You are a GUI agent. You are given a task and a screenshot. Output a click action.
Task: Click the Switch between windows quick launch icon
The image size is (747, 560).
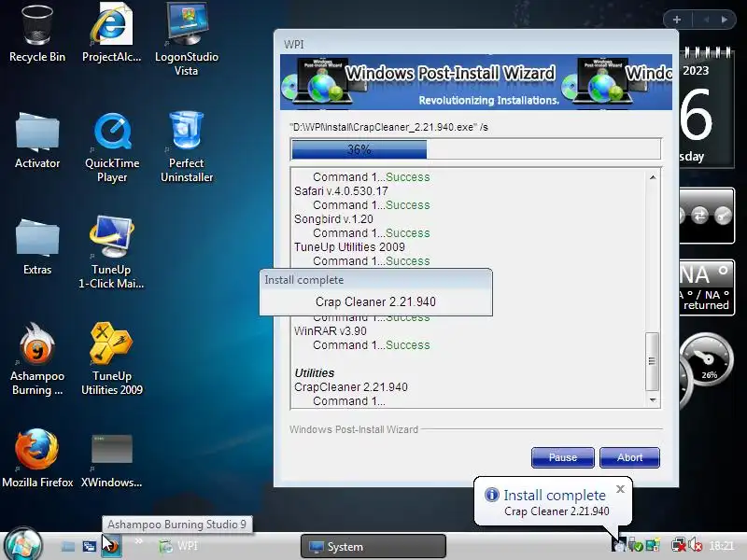[89, 546]
